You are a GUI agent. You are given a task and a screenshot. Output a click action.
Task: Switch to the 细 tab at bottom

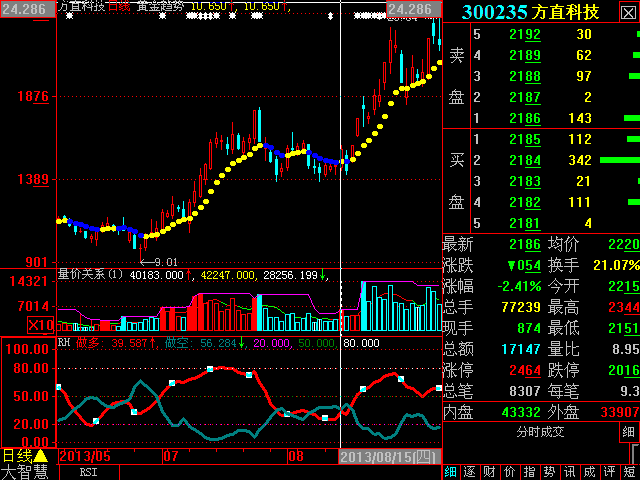click(450, 472)
